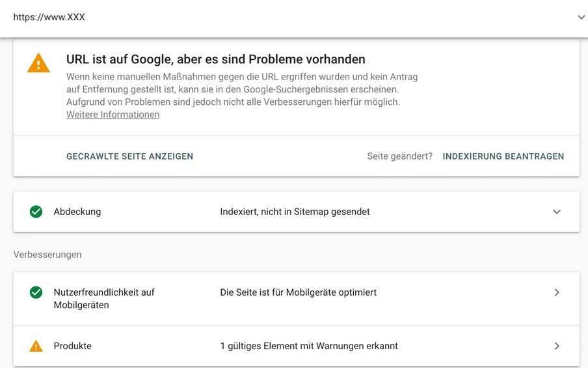The image size is (588, 368).
Task: Click the green checkmark beside Nutzerfreundlichkeit auf Mobilgeräten
Action: click(x=36, y=292)
